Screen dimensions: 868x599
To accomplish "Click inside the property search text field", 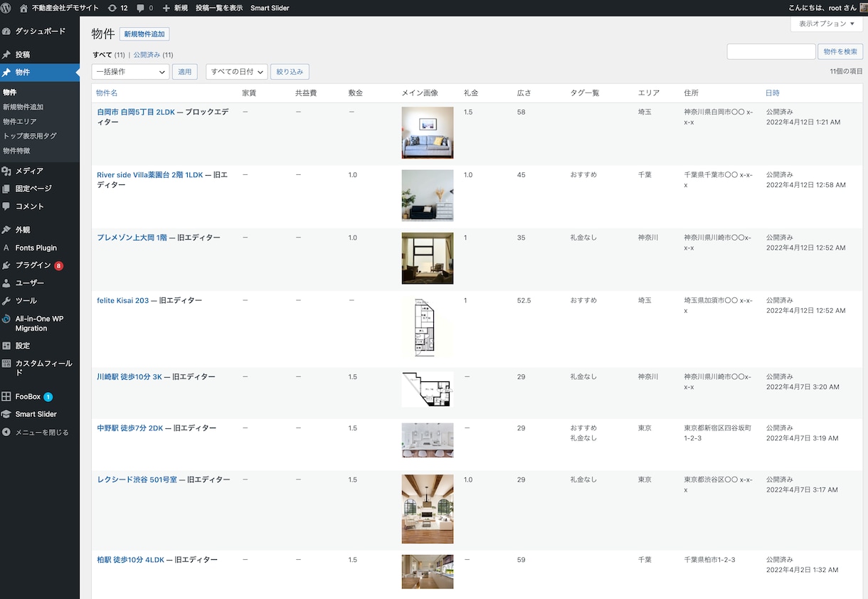I will tap(771, 51).
